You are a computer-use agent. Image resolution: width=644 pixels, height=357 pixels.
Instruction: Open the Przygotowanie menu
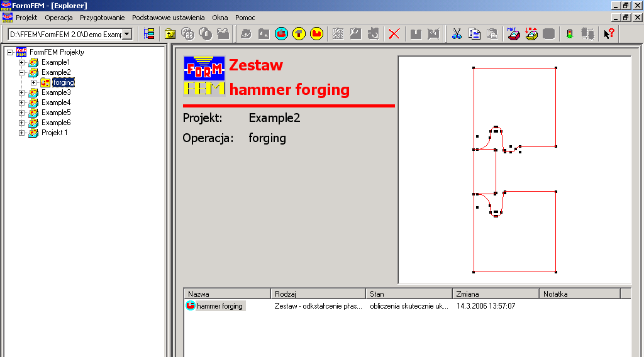[103, 18]
